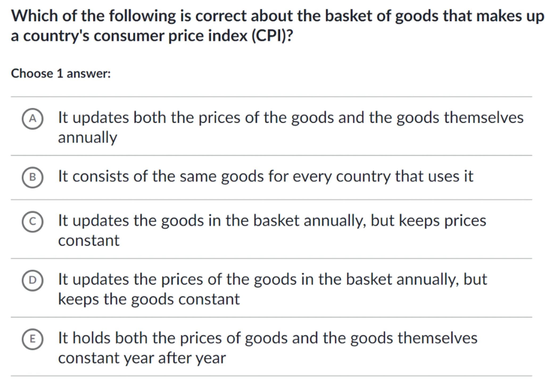Select radio button B

32,177
